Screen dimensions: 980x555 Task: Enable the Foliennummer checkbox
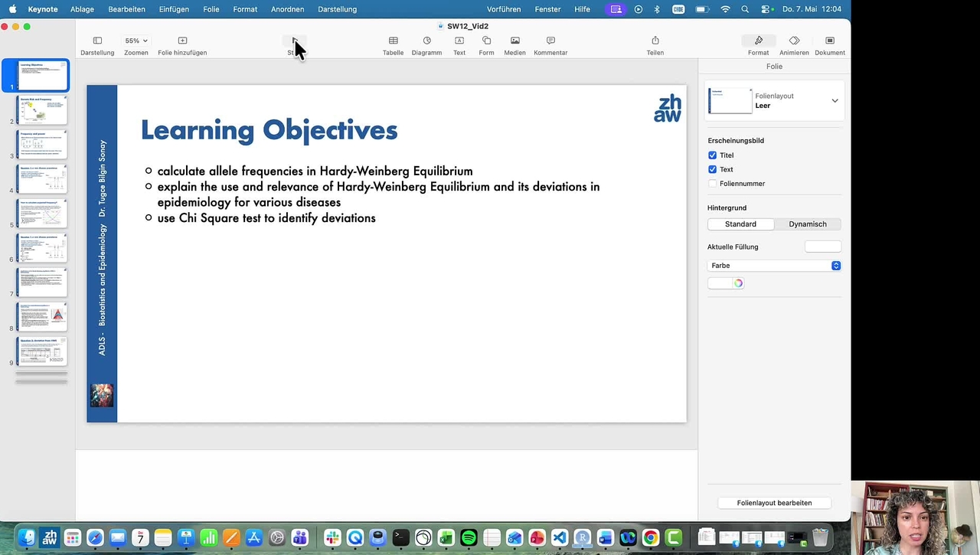[712, 184]
